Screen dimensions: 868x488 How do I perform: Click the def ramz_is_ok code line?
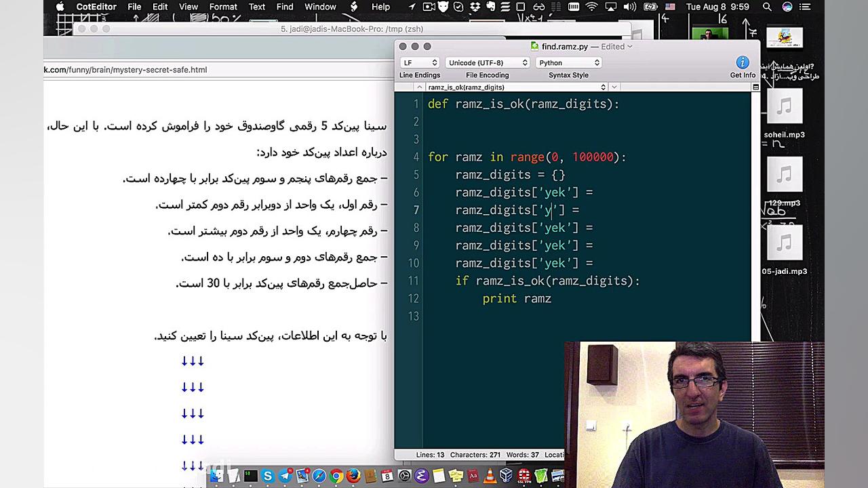click(x=524, y=104)
